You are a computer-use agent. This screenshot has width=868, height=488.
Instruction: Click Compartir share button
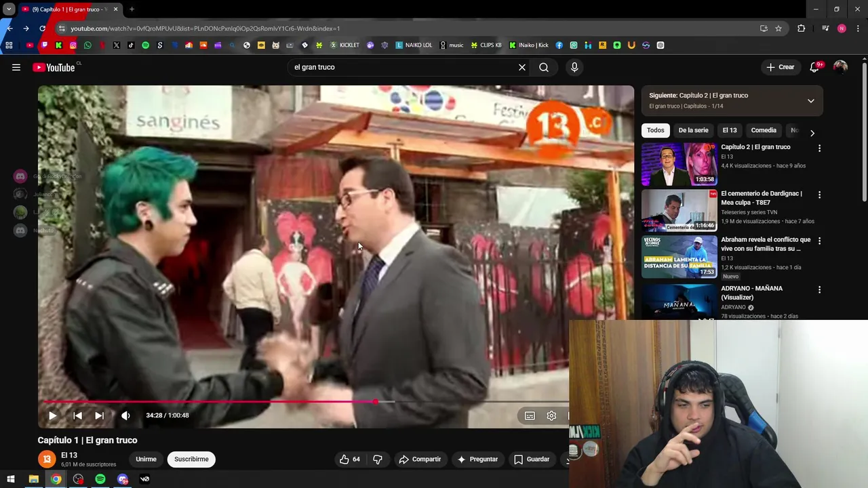pos(420,459)
